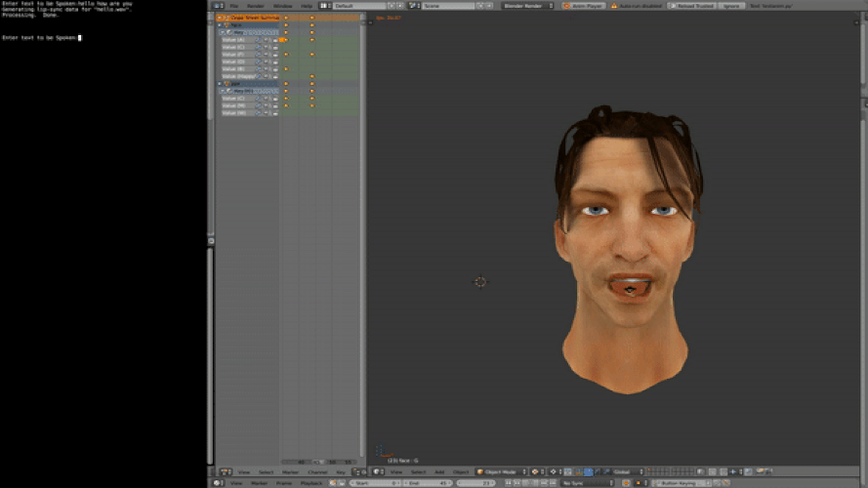The image size is (868, 488).
Task: Click the pivot point icon
Action: [x=555, y=472]
